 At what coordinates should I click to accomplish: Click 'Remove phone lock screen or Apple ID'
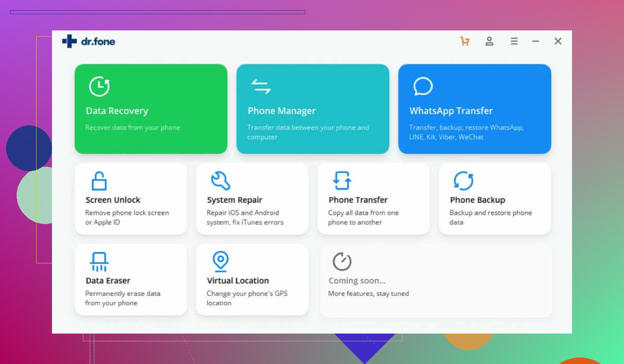click(x=127, y=218)
